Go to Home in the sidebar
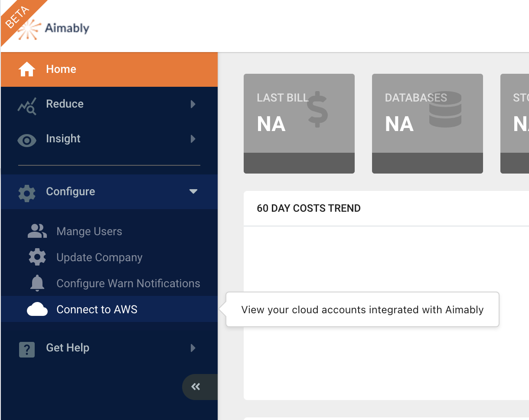Screen dimensions: 529x420 pos(109,69)
